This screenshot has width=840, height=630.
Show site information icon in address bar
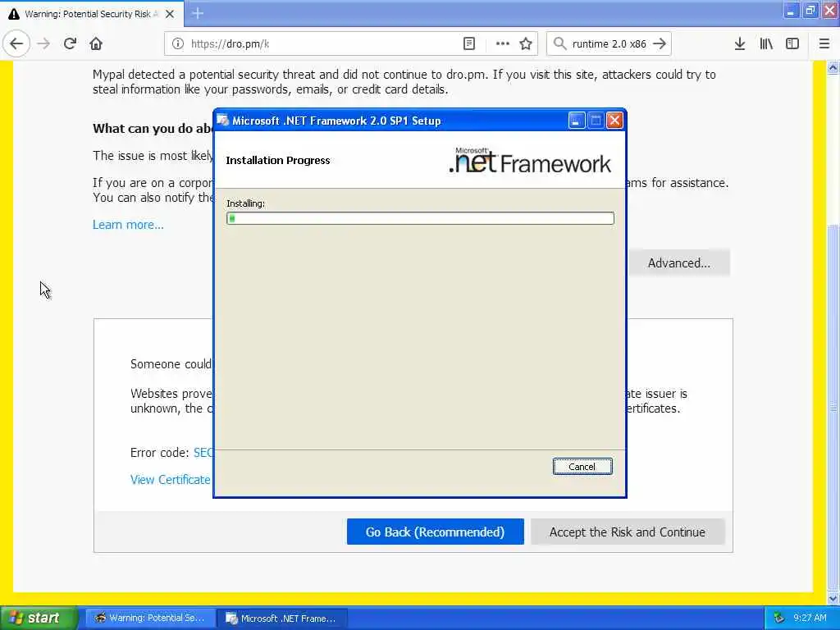pyautogui.click(x=178, y=44)
